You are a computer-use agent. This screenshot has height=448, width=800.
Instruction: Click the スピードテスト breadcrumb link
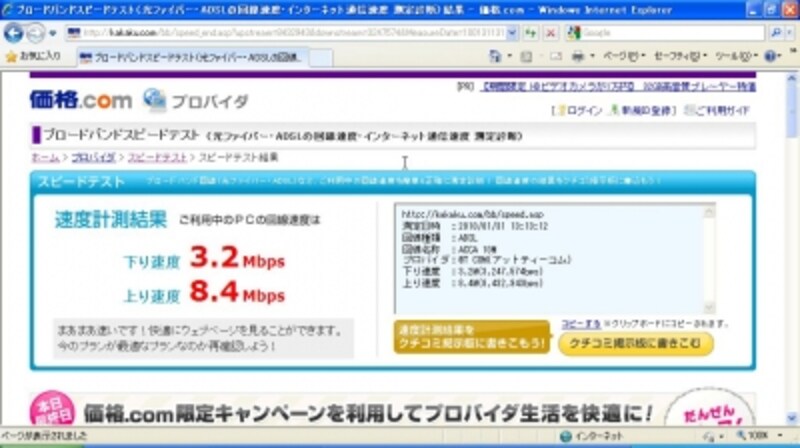pyautogui.click(x=157, y=157)
